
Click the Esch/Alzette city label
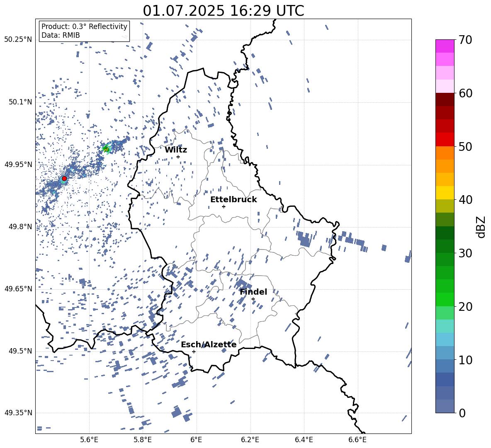pyautogui.click(x=209, y=344)
